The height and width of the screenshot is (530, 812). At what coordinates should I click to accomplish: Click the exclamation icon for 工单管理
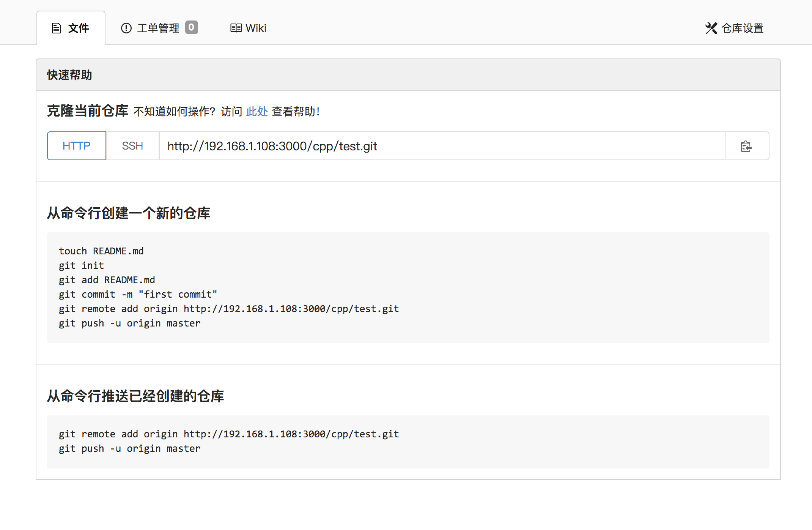click(126, 28)
